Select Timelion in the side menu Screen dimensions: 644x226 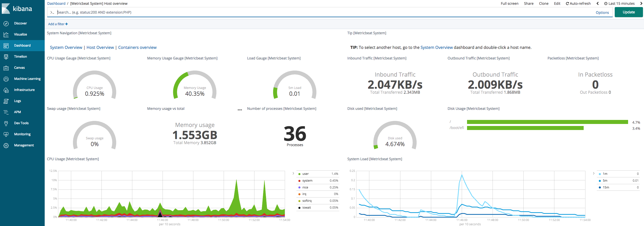coord(20,57)
